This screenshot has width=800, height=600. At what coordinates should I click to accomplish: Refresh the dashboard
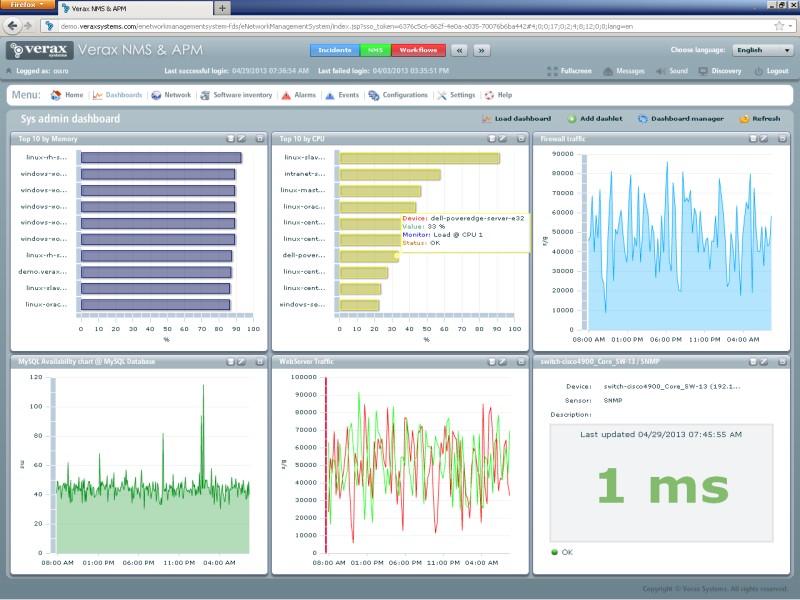(x=760, y=118)
